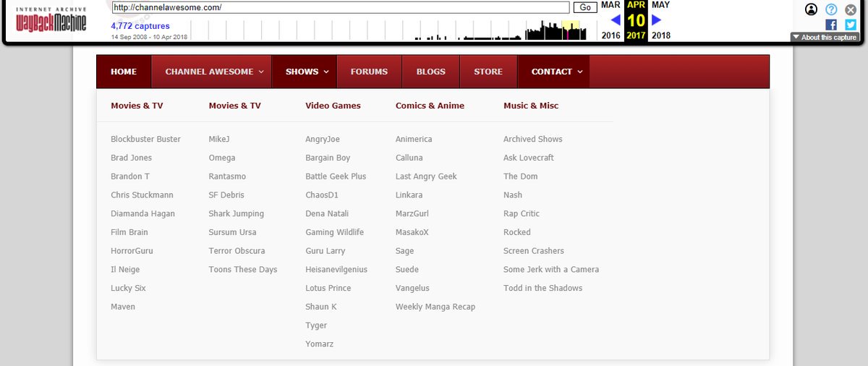Open Blockbuster Buster show

[x=145, y=139]
